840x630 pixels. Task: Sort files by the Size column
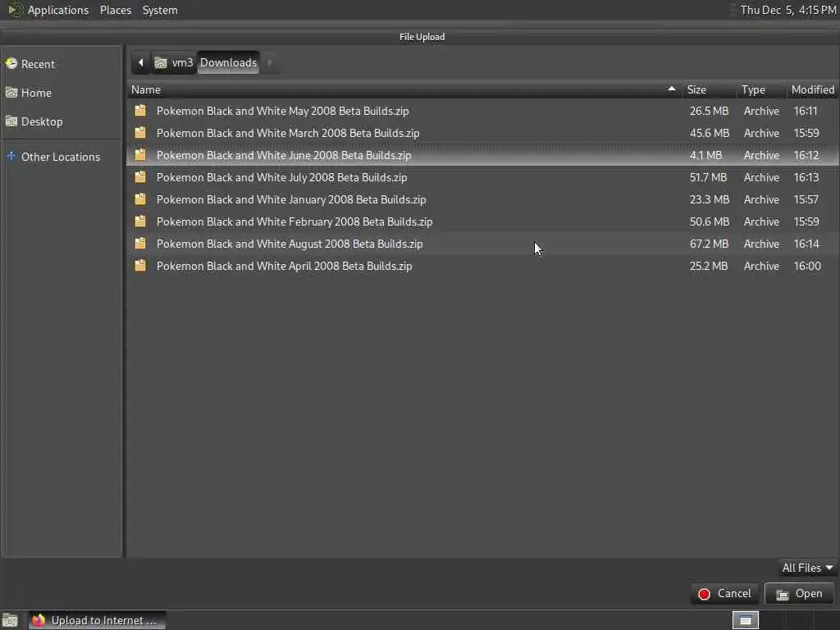pos(710,89)
